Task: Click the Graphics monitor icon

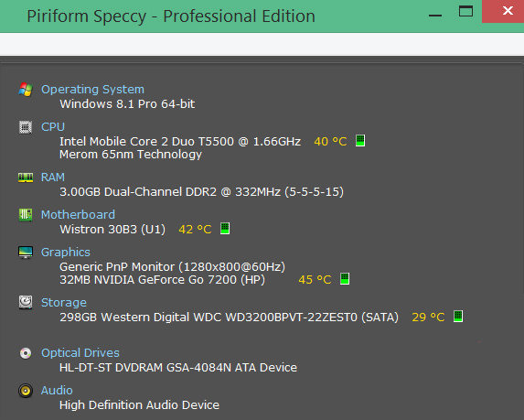Action: (x=26, y=253)
